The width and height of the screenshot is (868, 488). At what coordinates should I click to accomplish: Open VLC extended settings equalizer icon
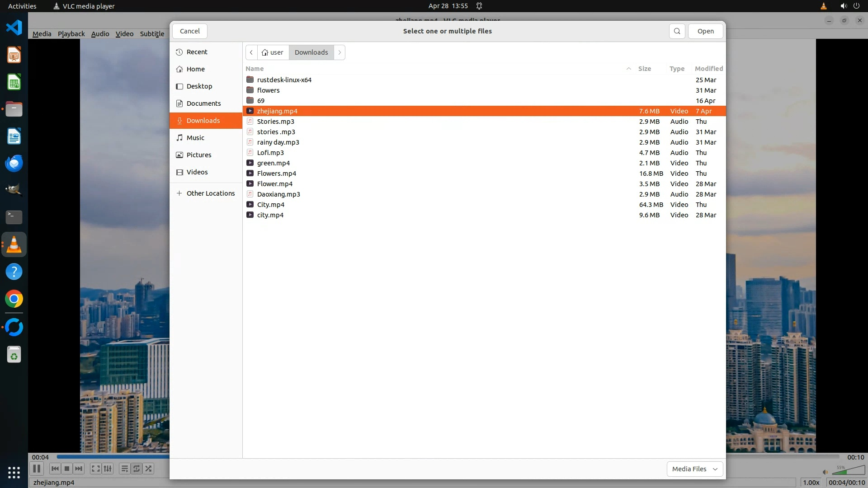point(108,469)
